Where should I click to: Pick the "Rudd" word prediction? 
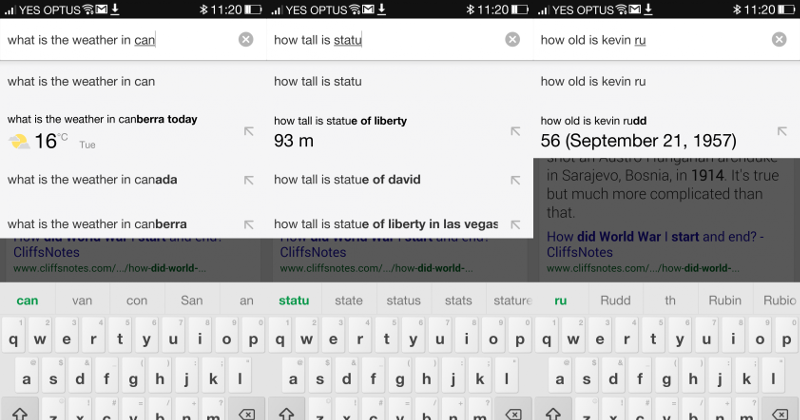click(x=615, y=300)
